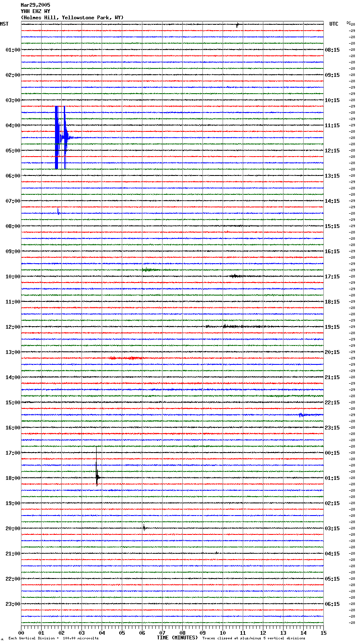Click "Each Vertical Division = 100.00 microvolts" note

coord(53,639)
